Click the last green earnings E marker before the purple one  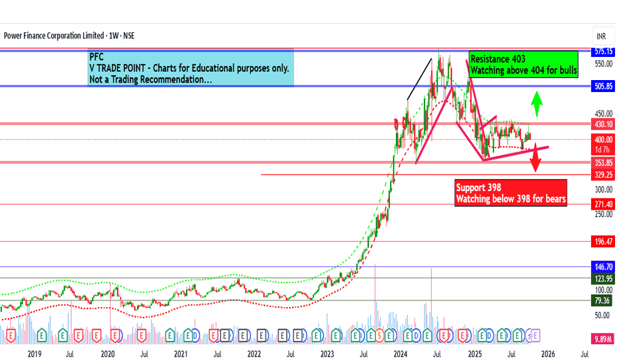(x=518, y=336)
